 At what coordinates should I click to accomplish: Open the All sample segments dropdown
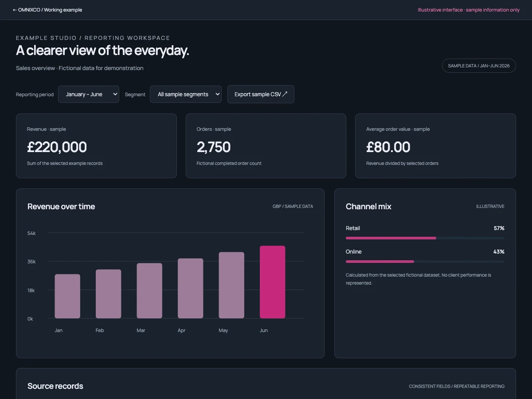point(186,94)
